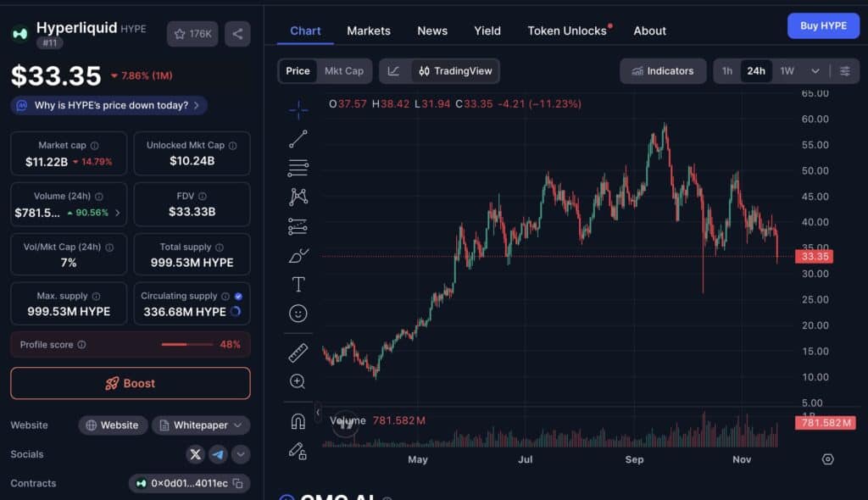Toggle lock drawing mode pencil icon
Screen dimensions: 868x500
298,452
